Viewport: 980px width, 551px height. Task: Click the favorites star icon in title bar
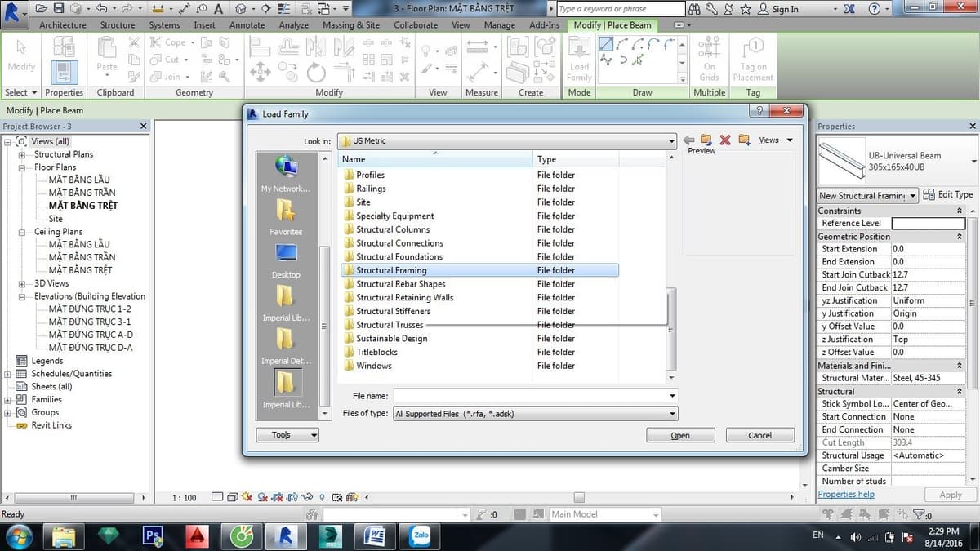tap(745, 9)
